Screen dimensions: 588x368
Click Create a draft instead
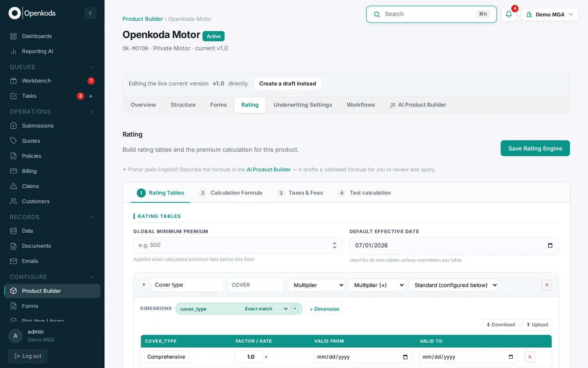[287, 84]
